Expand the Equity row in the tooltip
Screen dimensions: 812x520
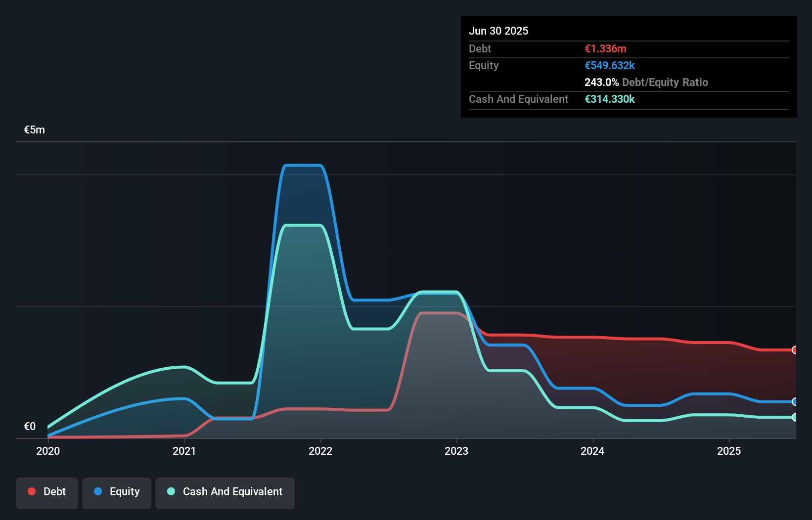(x=483, y=65)
